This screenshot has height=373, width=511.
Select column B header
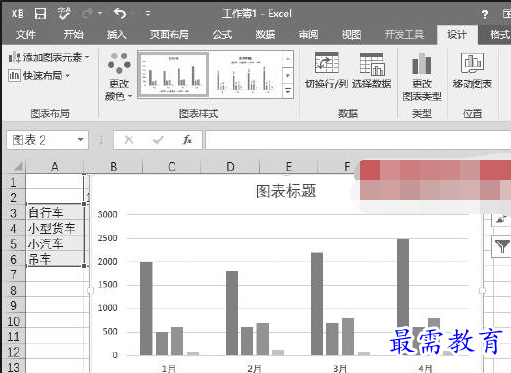(113, 166)
